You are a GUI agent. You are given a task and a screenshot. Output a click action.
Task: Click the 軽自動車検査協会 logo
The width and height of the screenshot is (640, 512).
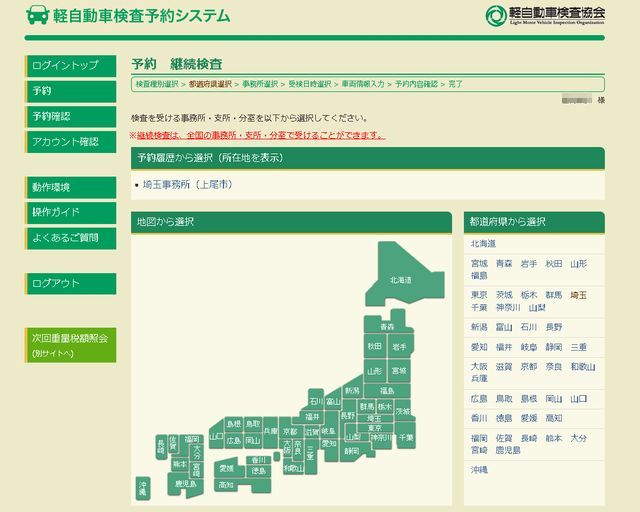[x=545, y=16]
